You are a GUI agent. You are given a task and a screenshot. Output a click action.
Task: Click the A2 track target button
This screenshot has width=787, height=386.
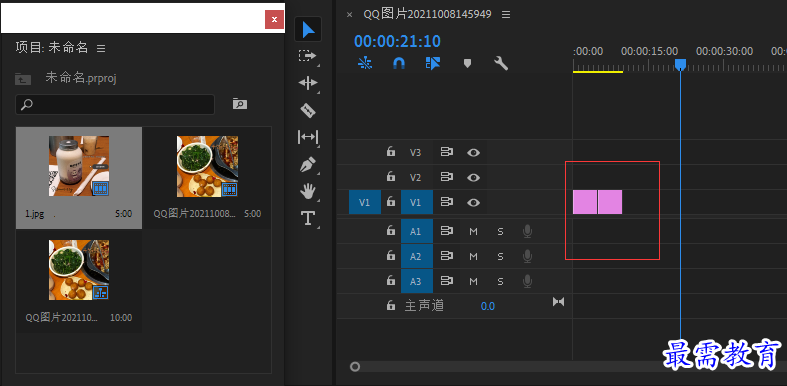(x=417, y=256)
